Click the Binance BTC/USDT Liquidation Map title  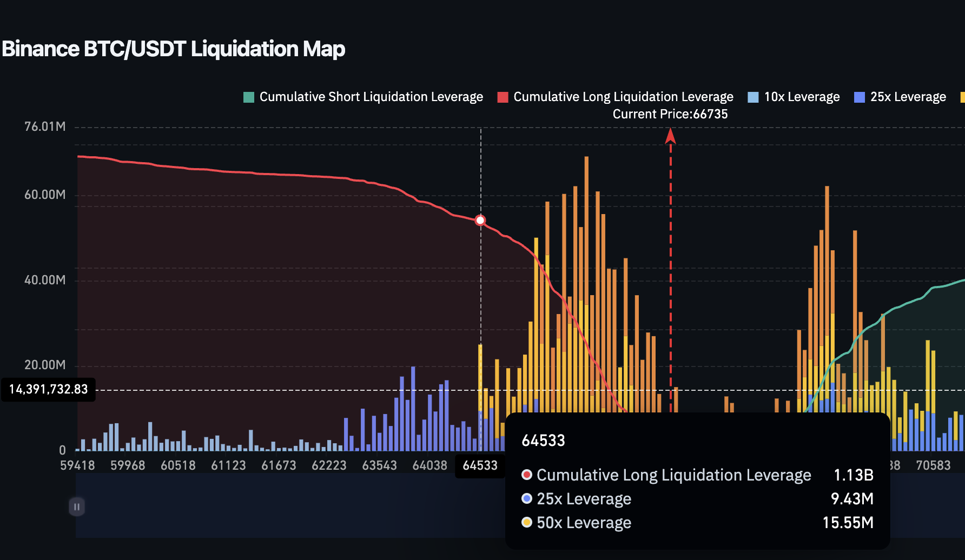coord(174,49)
